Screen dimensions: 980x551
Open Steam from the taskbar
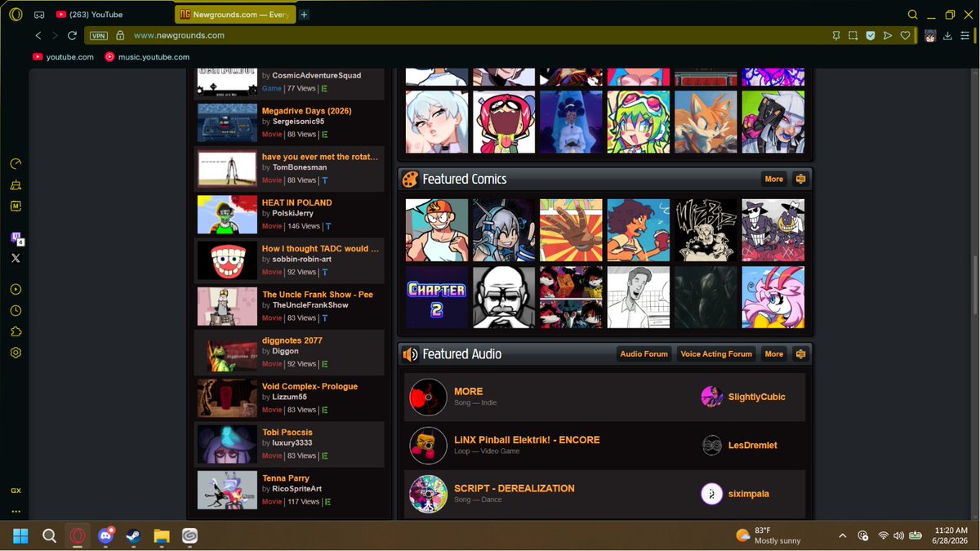[x=132, y=536]
